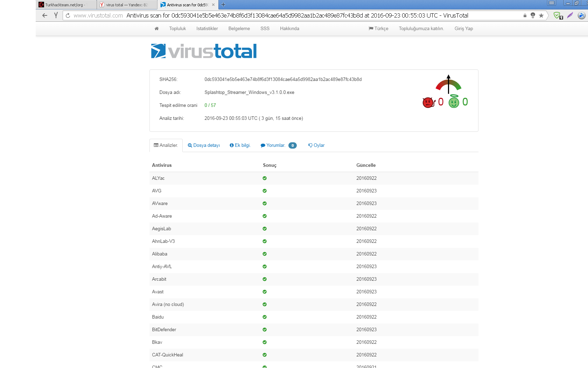588x368 pixels.
Task: Click the AegisLab row name
Action: pyautogui.click(x=161, y=229)
